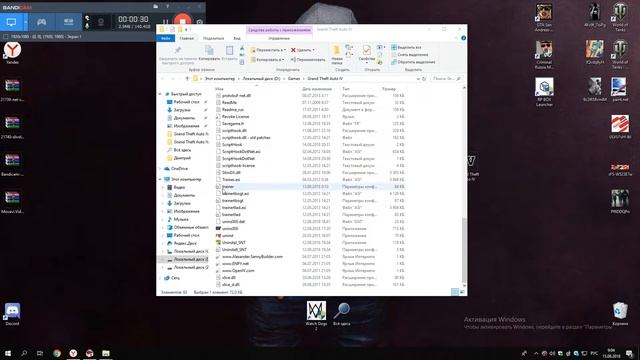Click the red Удалить button

point(302,50)
